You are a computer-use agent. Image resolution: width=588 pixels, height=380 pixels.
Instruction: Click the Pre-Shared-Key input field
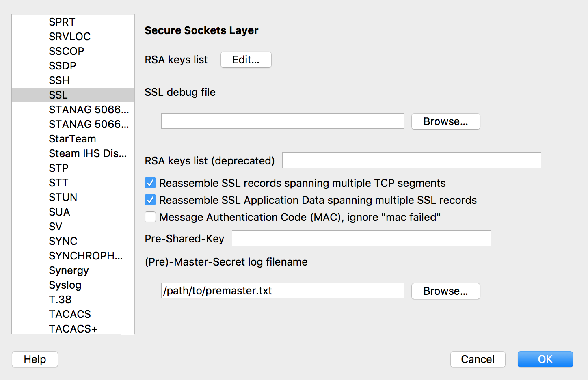pyautogui.click(x=361, y=238)
